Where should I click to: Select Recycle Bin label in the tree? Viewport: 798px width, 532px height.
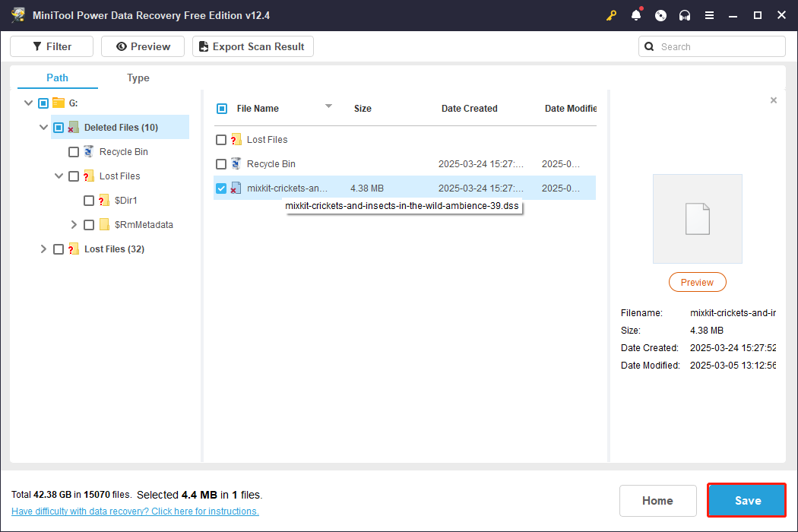point(124,152)
